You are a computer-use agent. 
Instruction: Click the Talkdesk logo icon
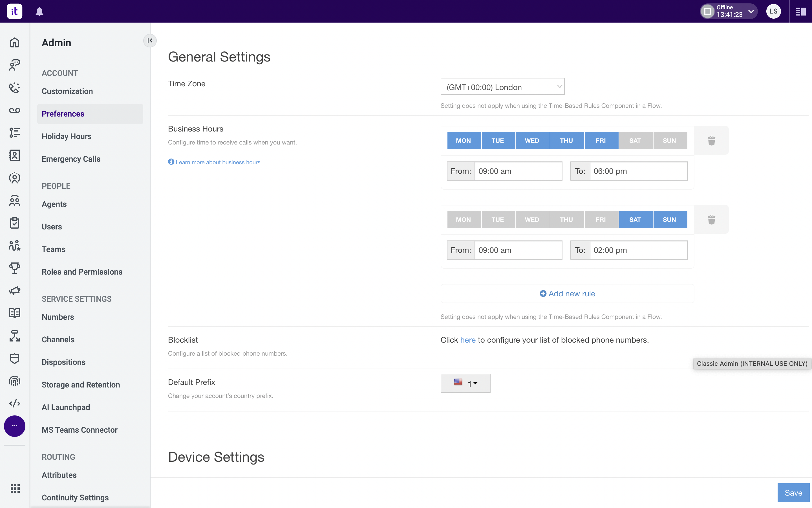point(14,11)
